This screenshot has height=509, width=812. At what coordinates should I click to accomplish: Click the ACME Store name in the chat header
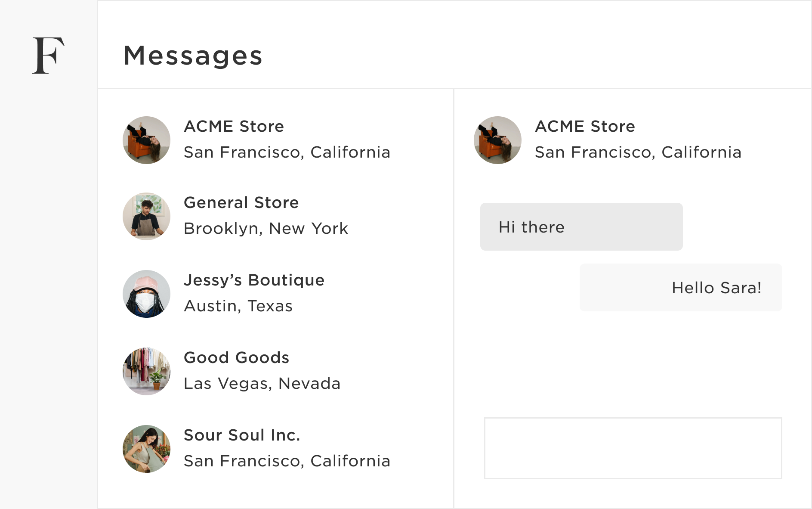(585, 127)
